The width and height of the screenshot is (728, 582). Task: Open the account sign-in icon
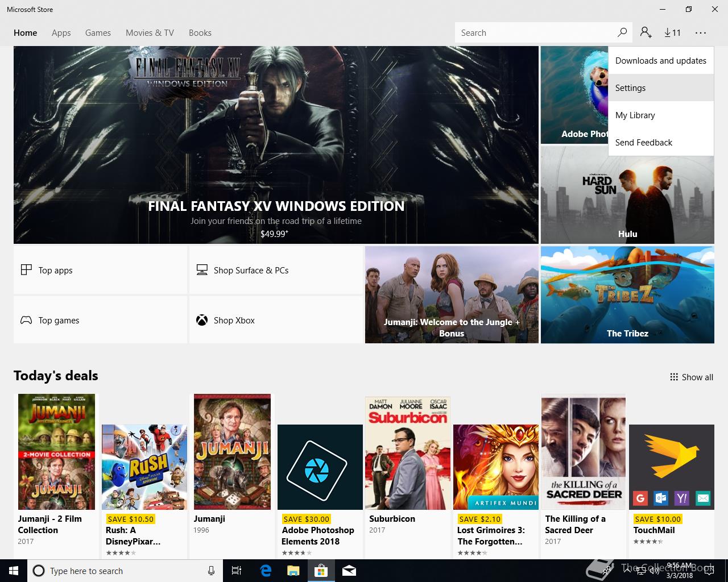pos(646,32)
